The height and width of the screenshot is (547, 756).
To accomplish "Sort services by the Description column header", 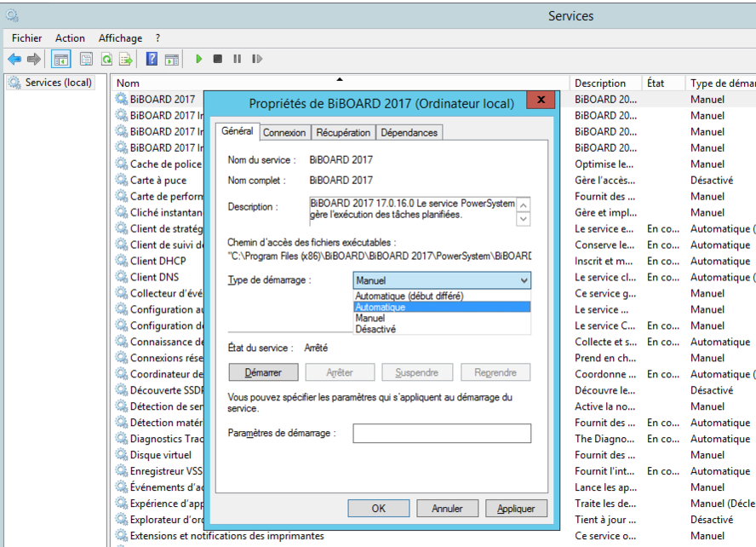I will coord(605,83).
